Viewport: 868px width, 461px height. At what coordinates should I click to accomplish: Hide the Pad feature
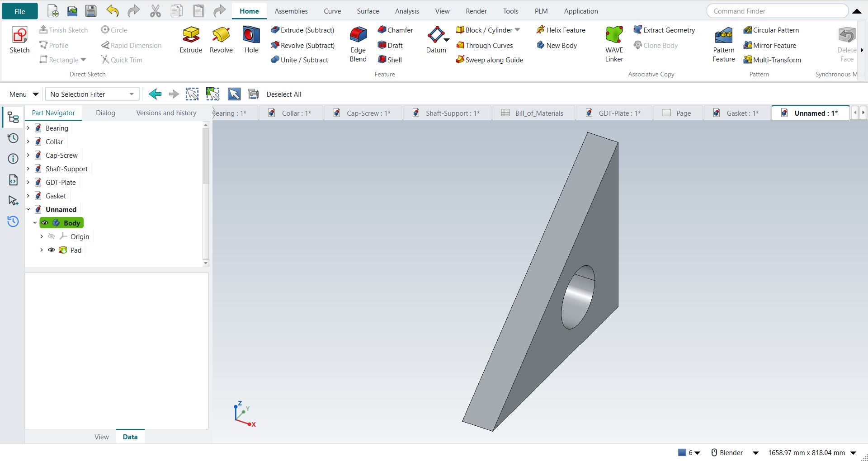point(52,250)
